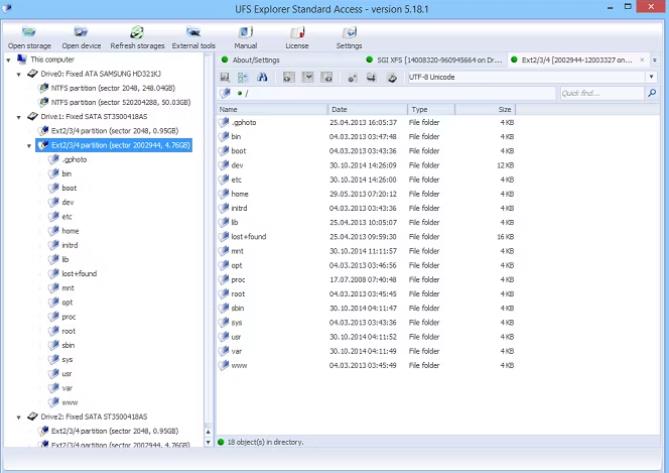Collapse Drive2 Fixed SATA ST3500418AS node

click(x=19, y=417)
